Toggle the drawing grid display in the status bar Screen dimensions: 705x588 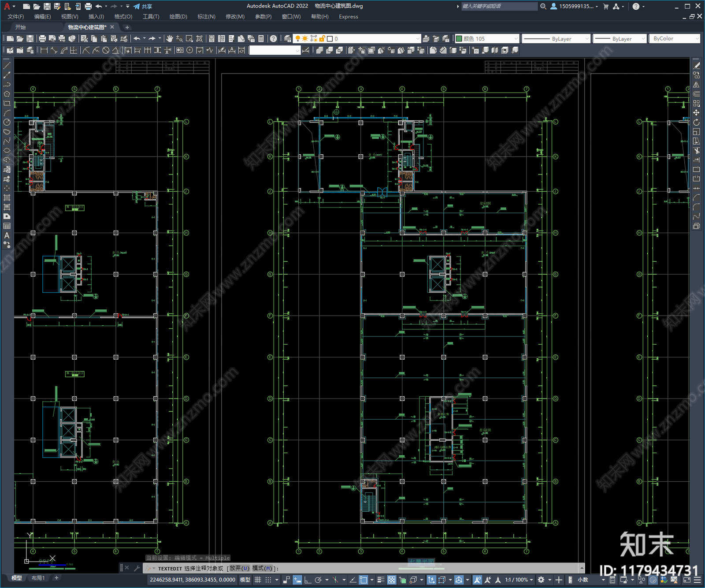258,580
